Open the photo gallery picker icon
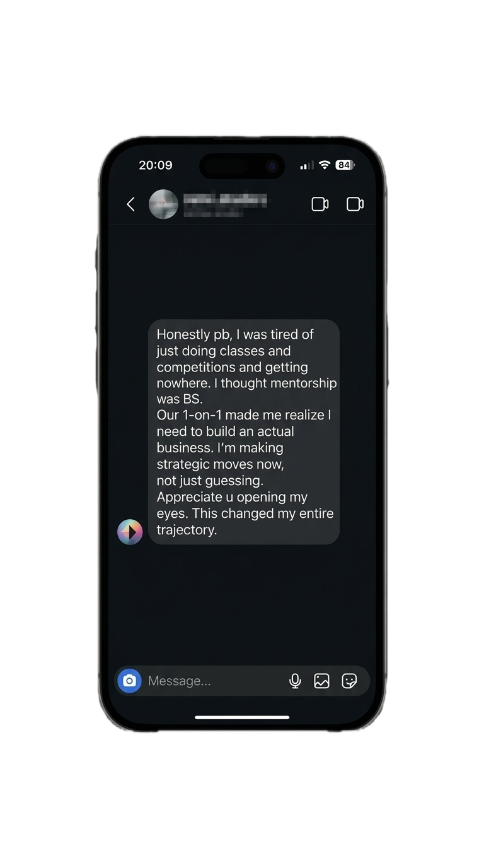The height and width of the screenshot is (868, 484). coord(322,681)
